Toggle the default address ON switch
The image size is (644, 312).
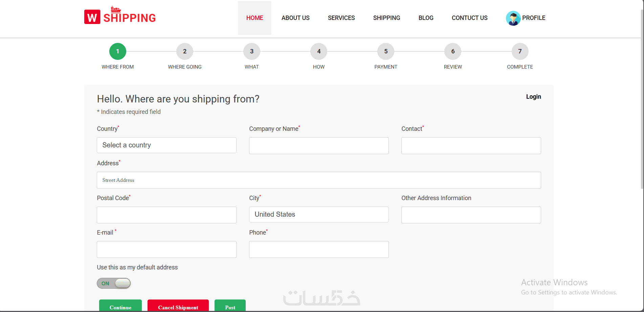[114, 283]
